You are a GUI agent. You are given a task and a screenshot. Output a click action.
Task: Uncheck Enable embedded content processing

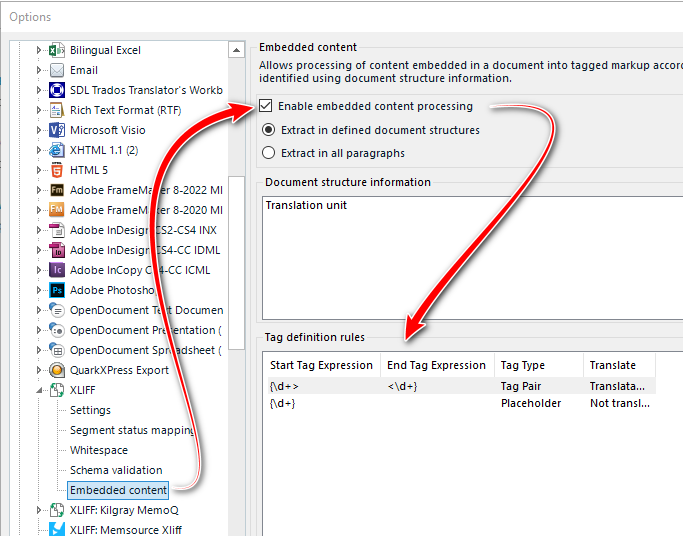[266, 106]
